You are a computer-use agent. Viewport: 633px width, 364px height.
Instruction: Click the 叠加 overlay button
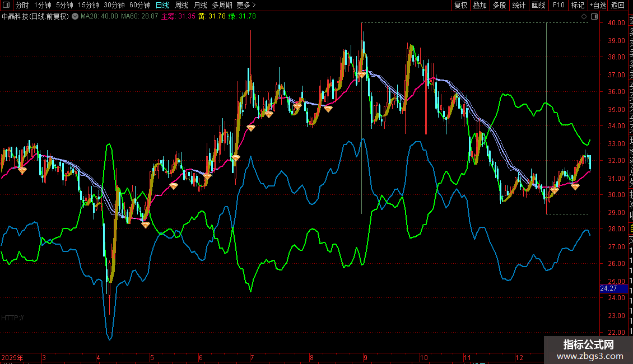pos(480,5)
